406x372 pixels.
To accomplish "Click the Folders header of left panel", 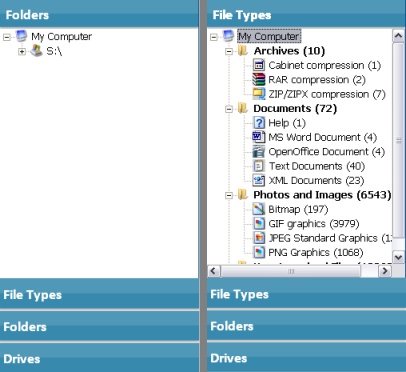I will pyautogui.click(x=99, y=14).
